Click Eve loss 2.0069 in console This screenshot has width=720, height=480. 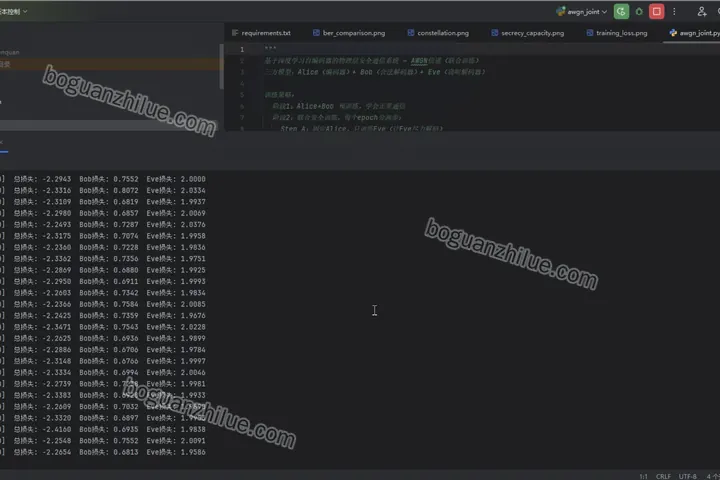(x=193, y=213)
